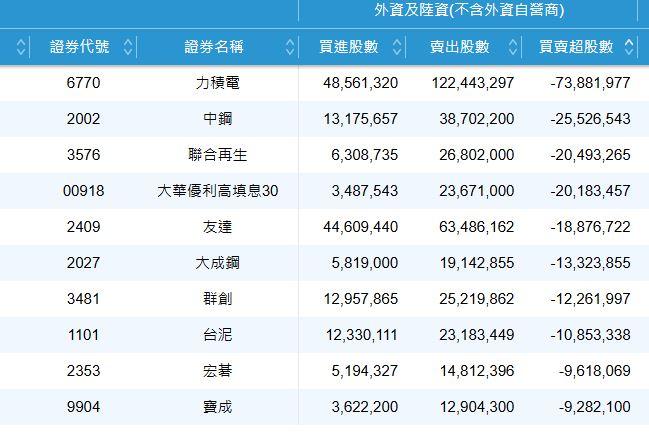Click the stock name 力積電
649x435 pixels.
pyautogui.click(x=218, y=83)
